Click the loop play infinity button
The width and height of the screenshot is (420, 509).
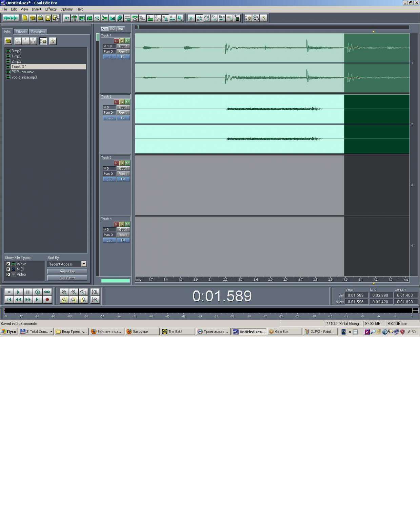(47, 292)
